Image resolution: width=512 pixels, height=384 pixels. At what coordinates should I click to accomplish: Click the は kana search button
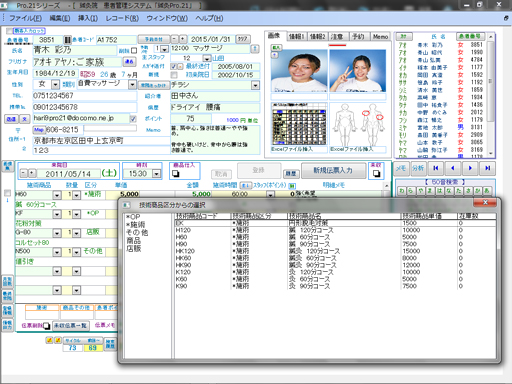click(440, 191)
